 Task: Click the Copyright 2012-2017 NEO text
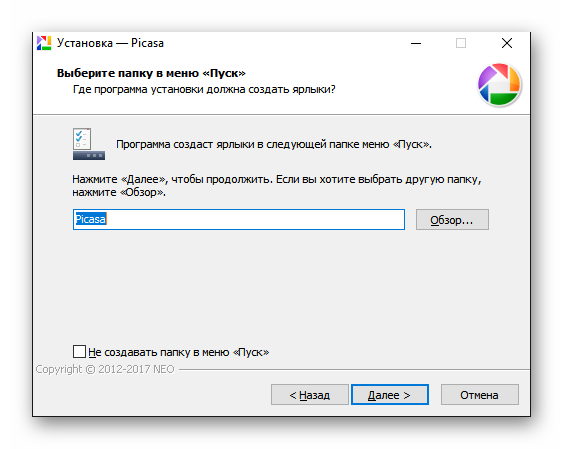pos(105,369)
